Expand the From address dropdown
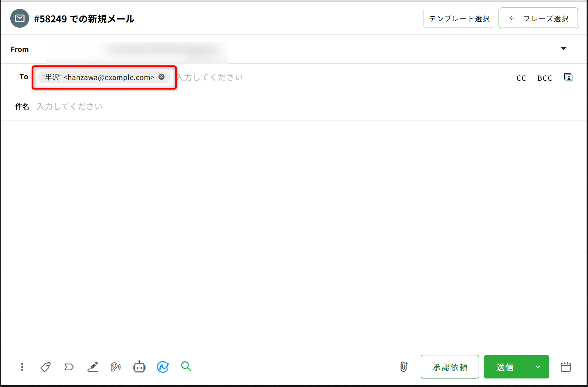 [x=563, y=49]
